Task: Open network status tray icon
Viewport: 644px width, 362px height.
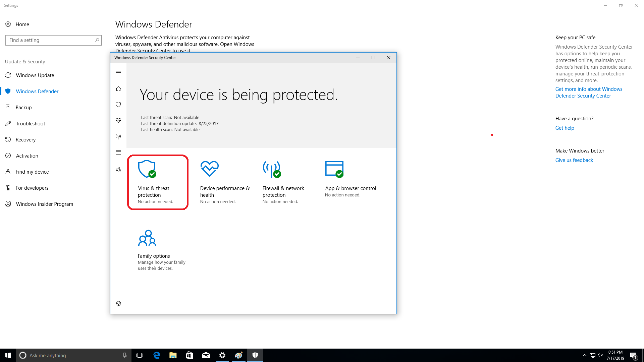Action: [x=593, y=355]
